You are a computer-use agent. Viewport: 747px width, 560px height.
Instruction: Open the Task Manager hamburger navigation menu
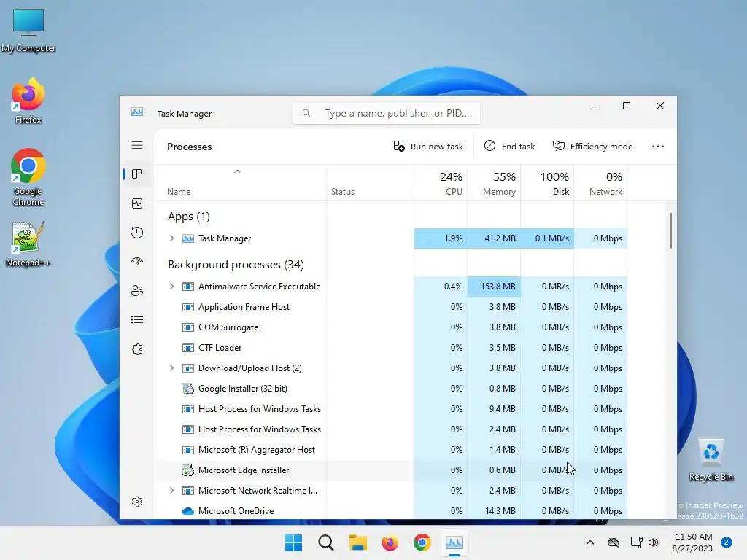pos(137,145)
